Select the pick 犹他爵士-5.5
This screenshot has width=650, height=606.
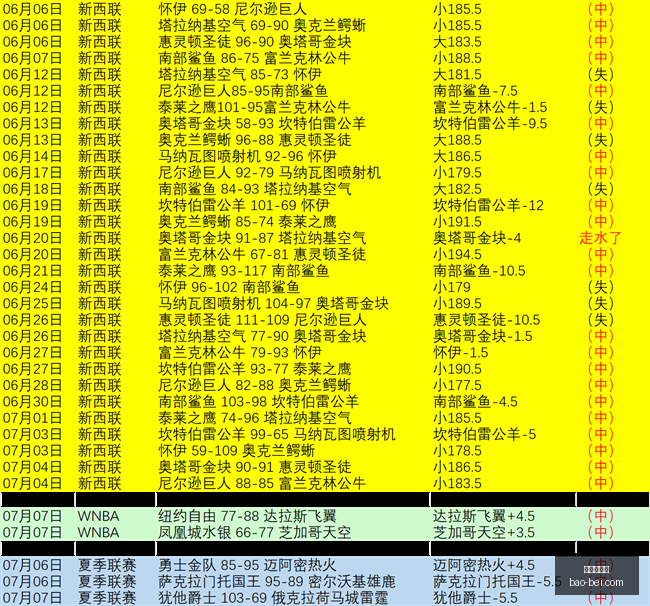click(475, 598)
